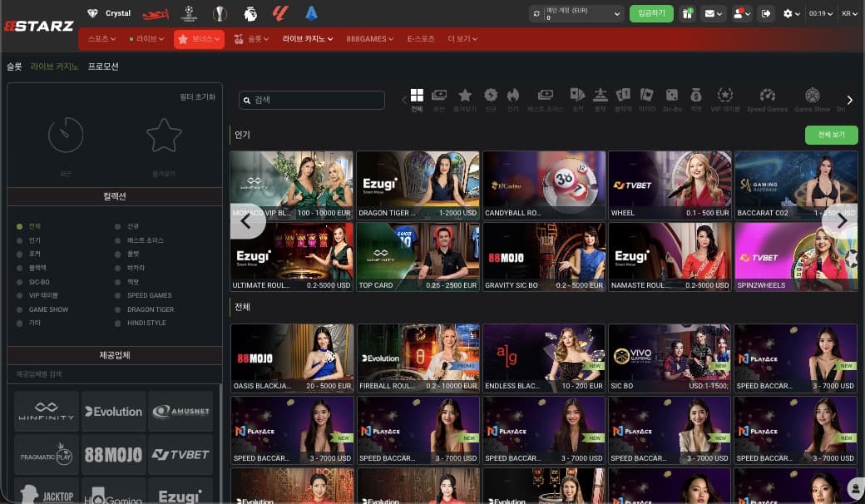The height and width of the screenshot is (504, 865).
Task: Open the Evolution provider tile
Action: coord(113,412)
